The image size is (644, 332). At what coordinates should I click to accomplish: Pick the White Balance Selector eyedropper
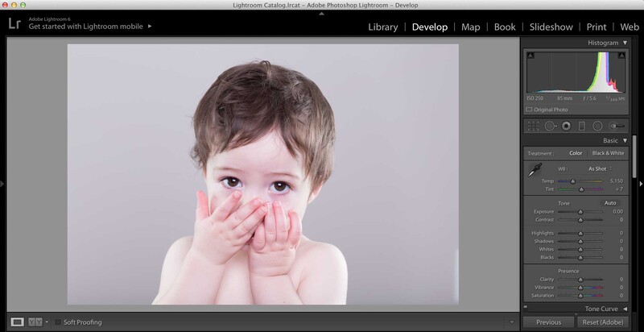[x=535, y=170]
